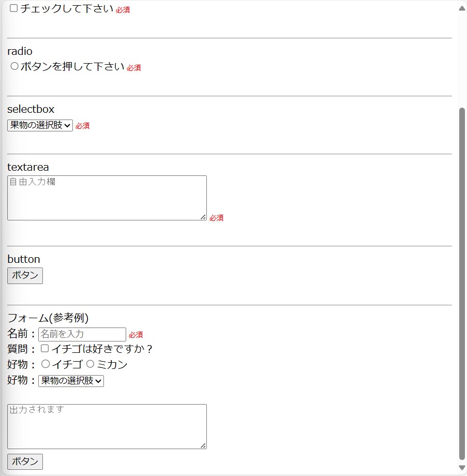This screenshot has height=476, width=467.
Task: Check the イチゴは好きですか？ checkbox
Action: (x=44, y=349)
